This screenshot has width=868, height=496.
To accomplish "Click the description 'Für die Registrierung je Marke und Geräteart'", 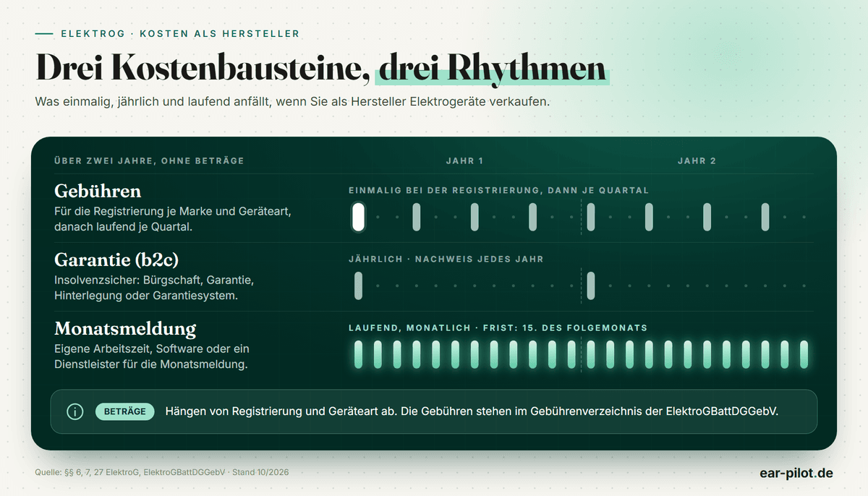I will coord(173,218).
